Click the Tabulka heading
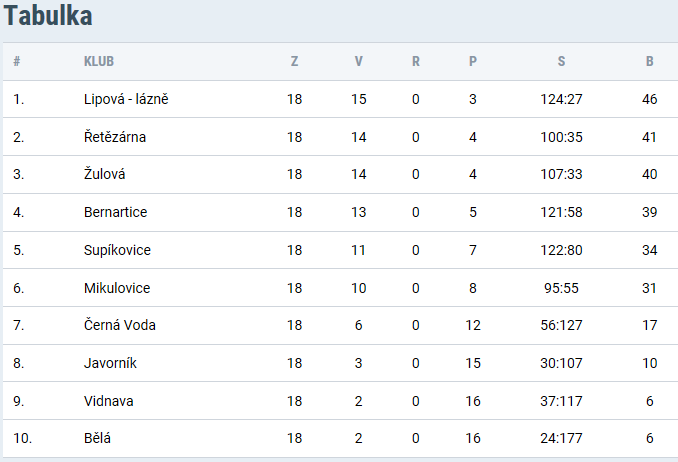This screenshot has width=678, height=462. point(48,16)
